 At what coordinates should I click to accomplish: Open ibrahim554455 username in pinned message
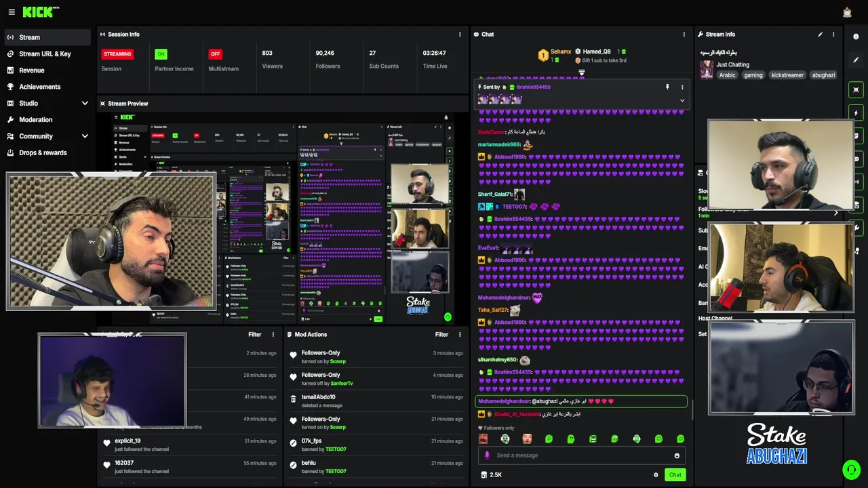pyautogui.click(x=533, y=87)
